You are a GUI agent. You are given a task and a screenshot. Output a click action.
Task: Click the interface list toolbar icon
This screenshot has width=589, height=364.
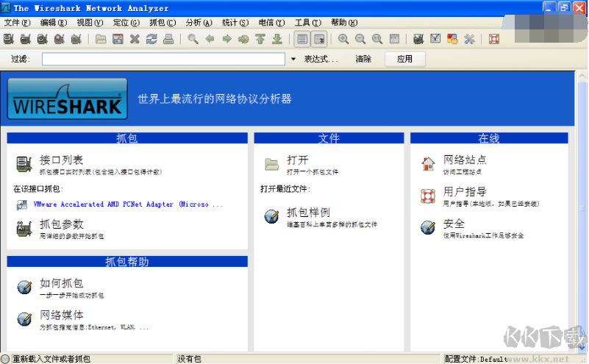[x=10, y=39]
